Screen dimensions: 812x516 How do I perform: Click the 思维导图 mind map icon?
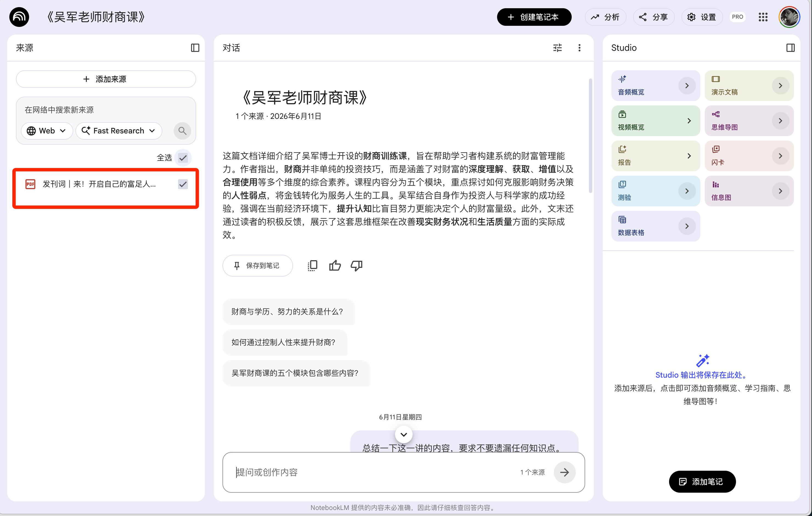pyautogui.click(x=715, y=114)
